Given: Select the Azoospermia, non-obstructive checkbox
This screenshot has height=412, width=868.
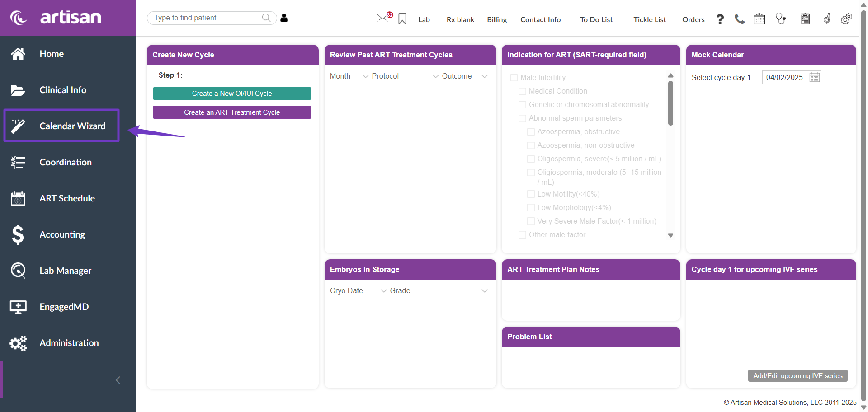Looking at the screenshot, I should pos(531,145).
